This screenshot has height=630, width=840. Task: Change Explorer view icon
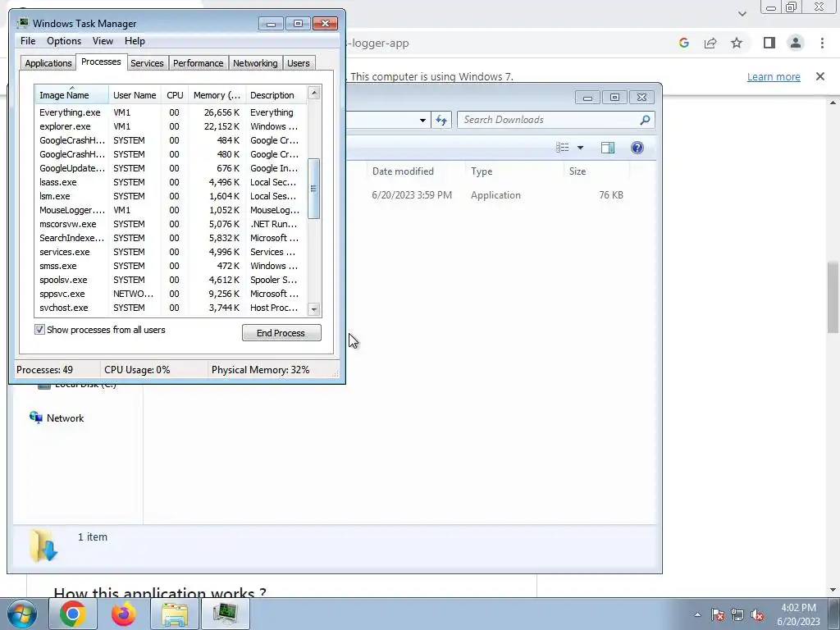[563, 148]
